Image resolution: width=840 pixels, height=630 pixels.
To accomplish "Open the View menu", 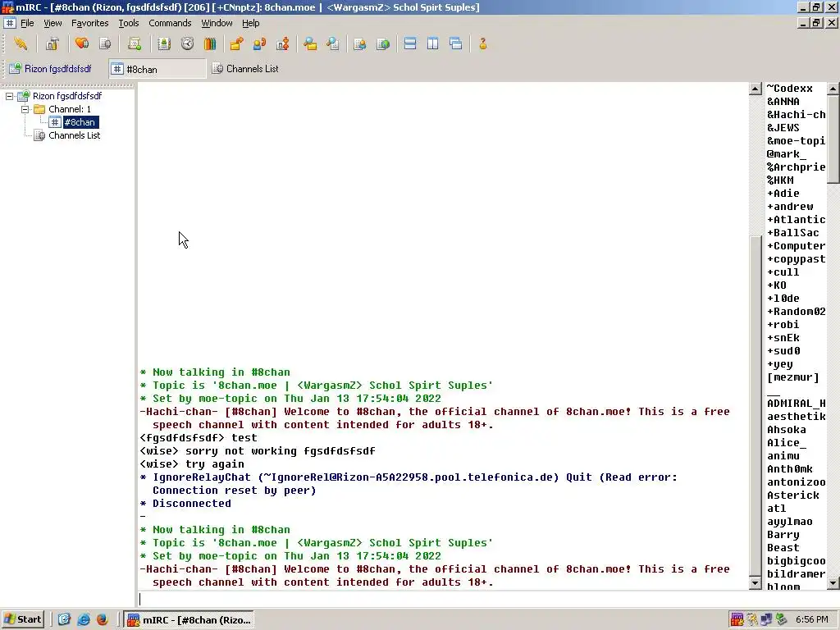I will [x=52, y=23].
